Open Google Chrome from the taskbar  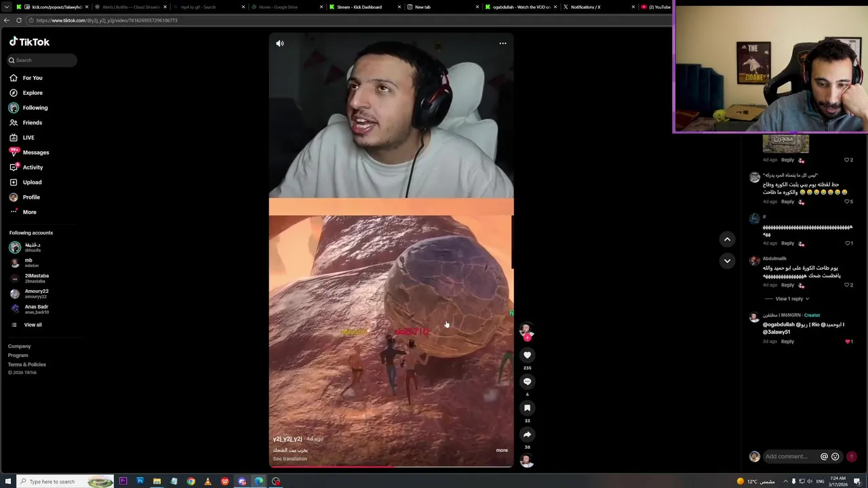click(x=191, y=481)
